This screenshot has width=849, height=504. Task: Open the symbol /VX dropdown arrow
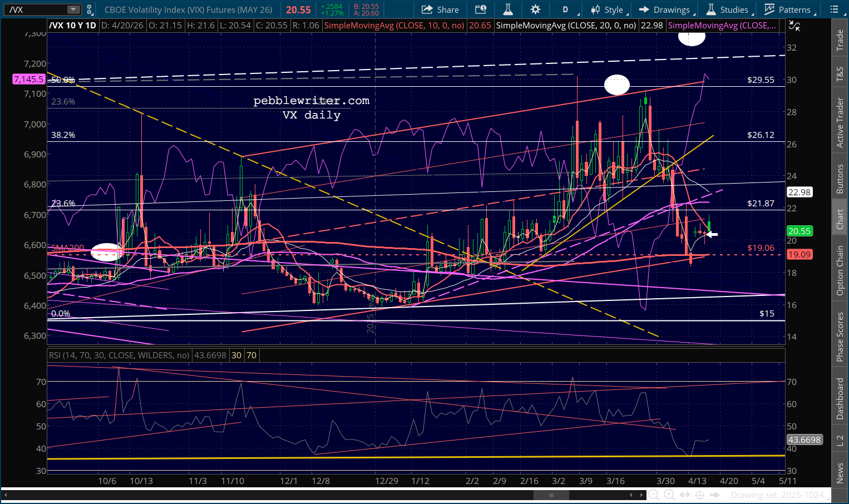[x=73, y=9]
